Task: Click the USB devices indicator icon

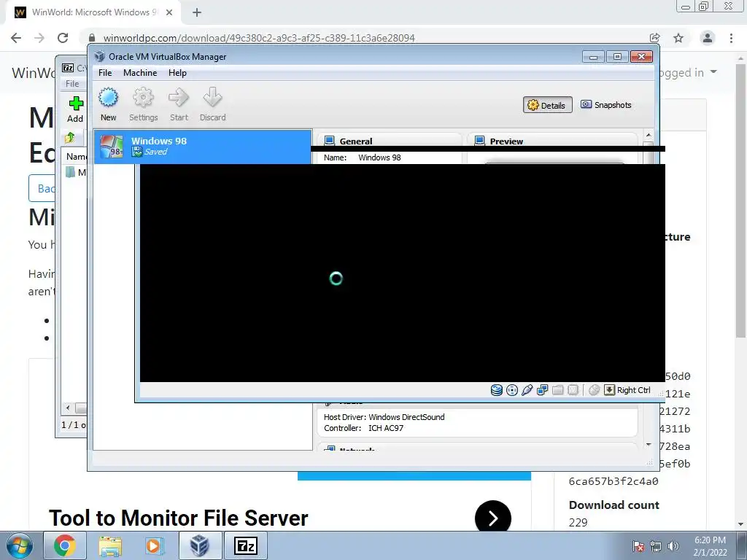Action: click(527, 390)
